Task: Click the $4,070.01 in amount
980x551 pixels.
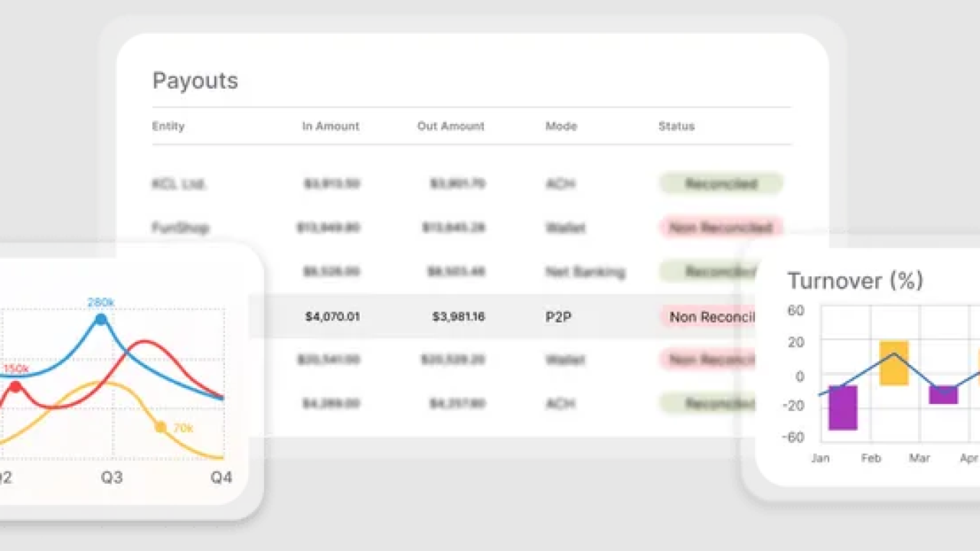Action: (332, 316)
